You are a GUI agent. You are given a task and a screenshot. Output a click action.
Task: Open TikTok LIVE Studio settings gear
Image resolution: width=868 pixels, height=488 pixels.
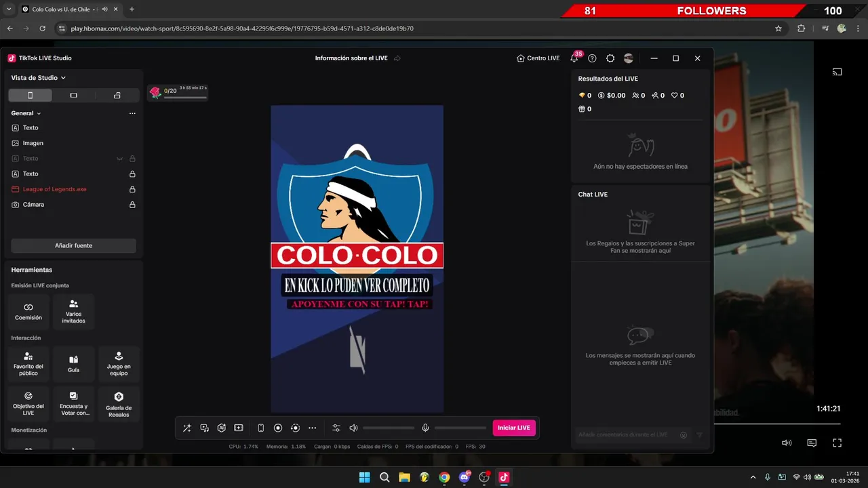610,58
